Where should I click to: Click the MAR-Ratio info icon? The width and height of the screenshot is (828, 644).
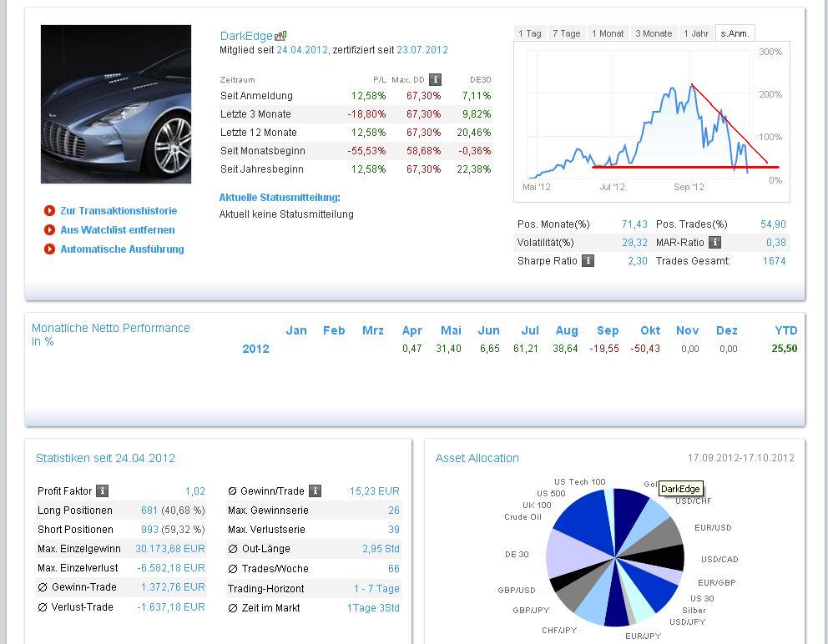714,243
